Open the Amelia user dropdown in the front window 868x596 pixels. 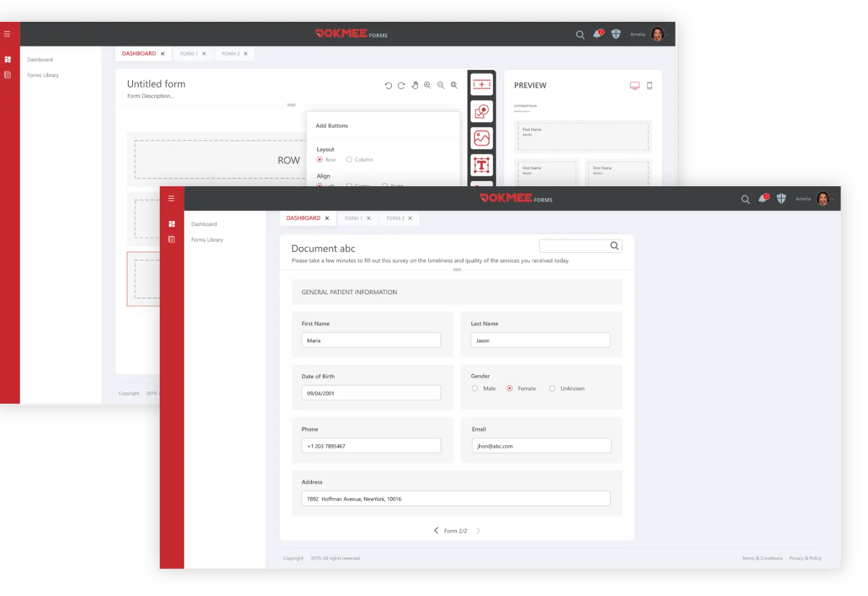833,200
